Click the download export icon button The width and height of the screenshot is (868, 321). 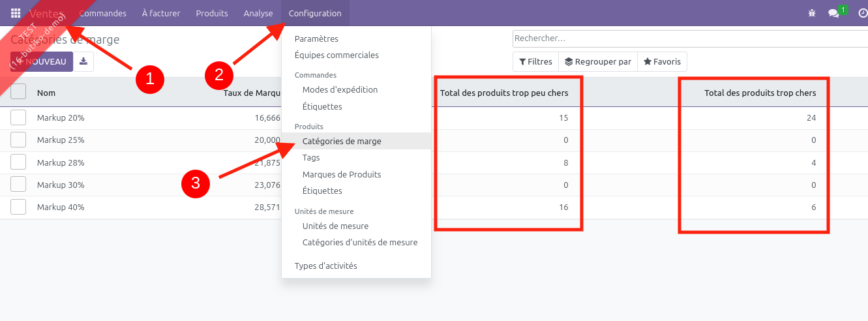click(x=83, y=61)
